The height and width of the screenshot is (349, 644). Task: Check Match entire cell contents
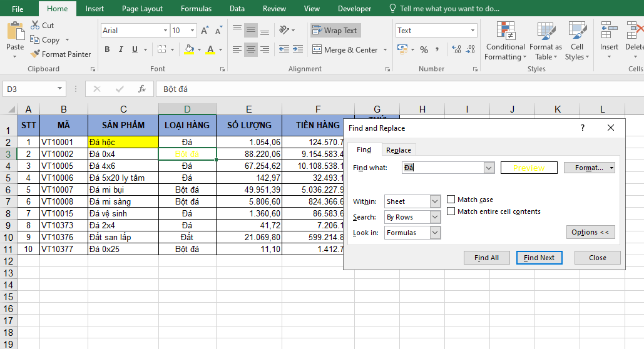click(x=451, y=211)
